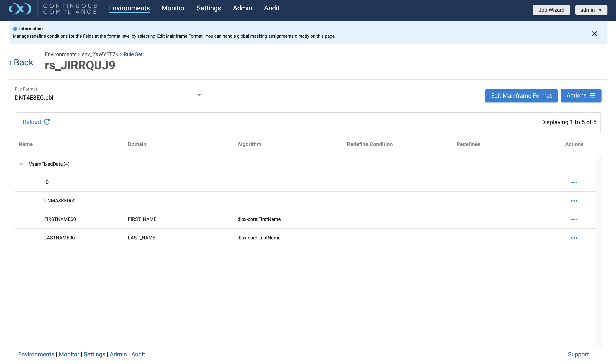
Task: Go Back using the back link
Action: (21, 62)
